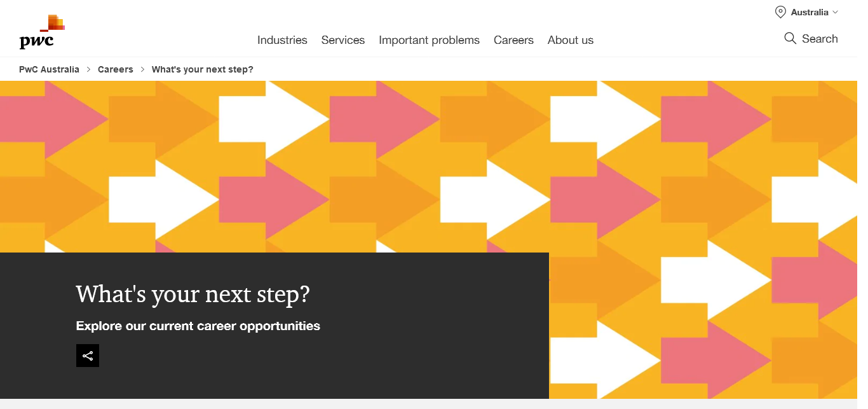Click the PwC logo
868x409 pixels.
pyautogui.click(x=42, y=32)
